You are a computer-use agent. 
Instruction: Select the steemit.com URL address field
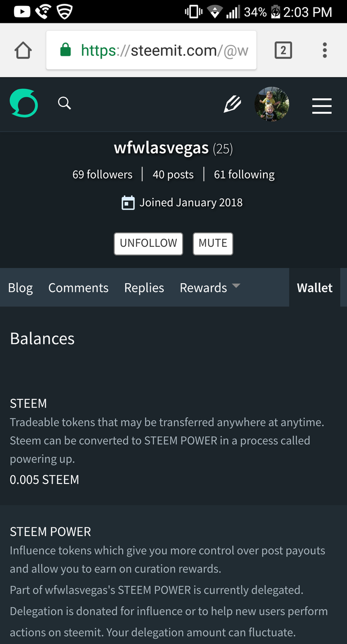coord(151,50)
